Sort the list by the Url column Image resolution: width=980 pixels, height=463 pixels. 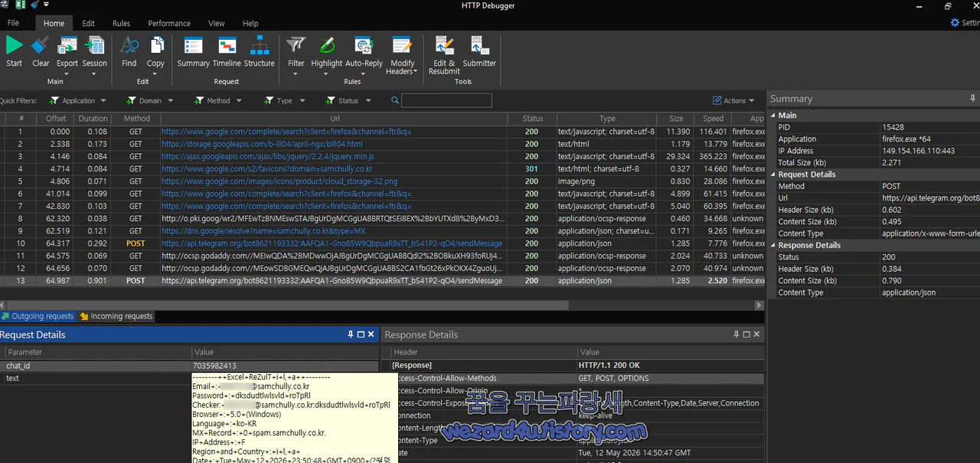point(335,119)
